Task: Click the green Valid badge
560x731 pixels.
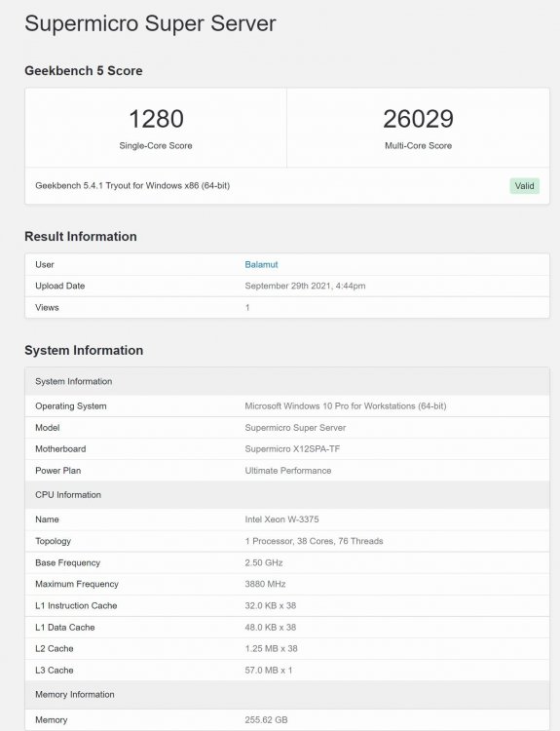Action: [x=524, y=186]
